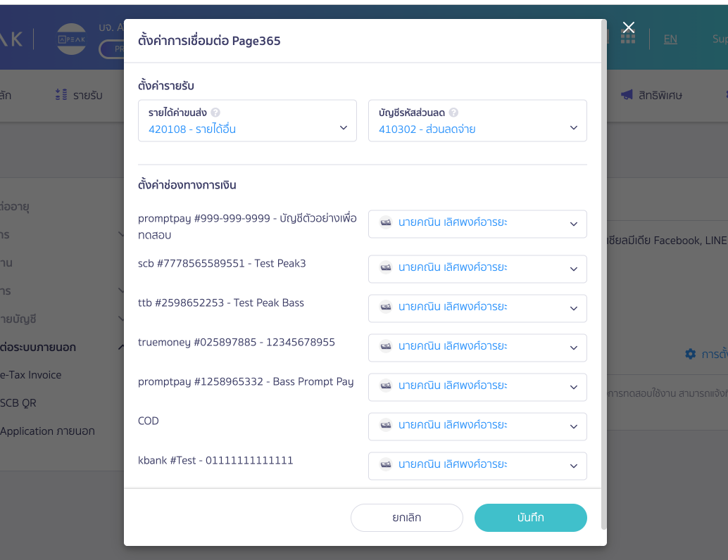Click the บันทึก save button
728x560 pixels.
531,518
